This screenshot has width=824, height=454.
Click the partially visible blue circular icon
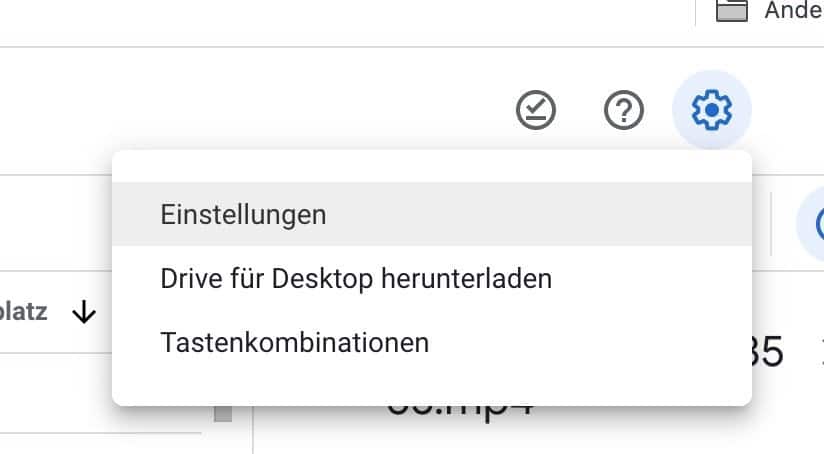tap(812, 224)
